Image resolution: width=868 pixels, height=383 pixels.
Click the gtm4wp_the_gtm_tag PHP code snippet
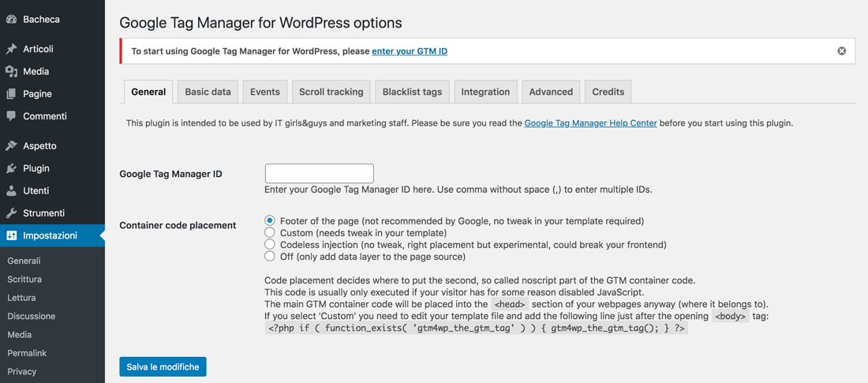[476, 329]
